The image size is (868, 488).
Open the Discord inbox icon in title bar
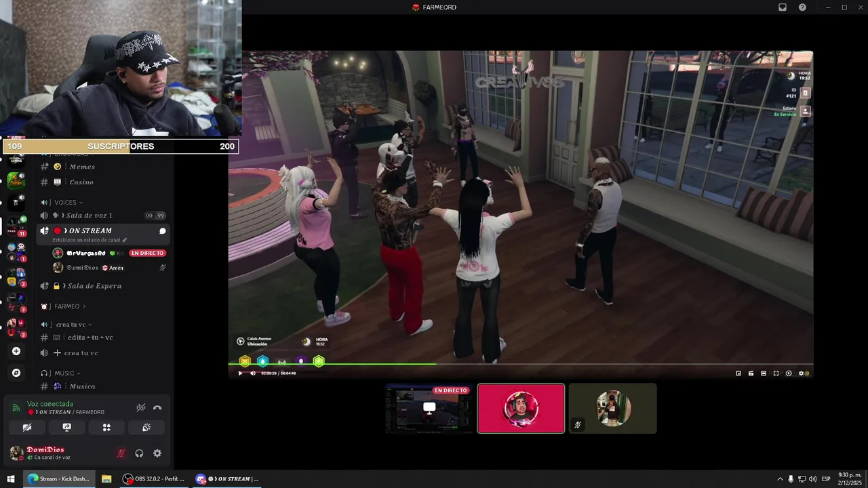click(782, 7)
